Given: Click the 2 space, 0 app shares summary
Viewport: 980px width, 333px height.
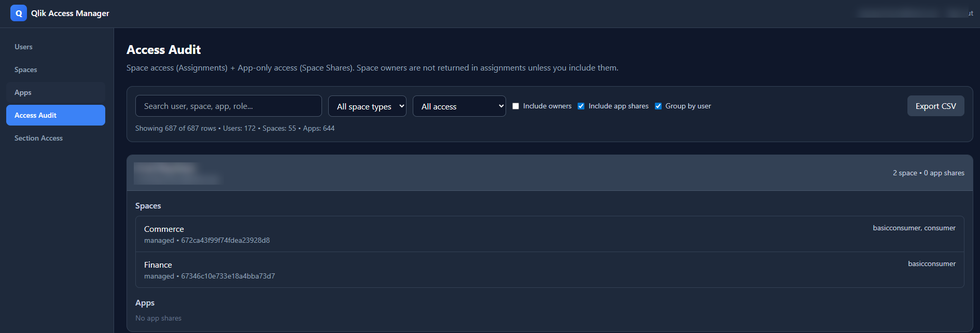Looking at the screenshot, I should (928, 173).
